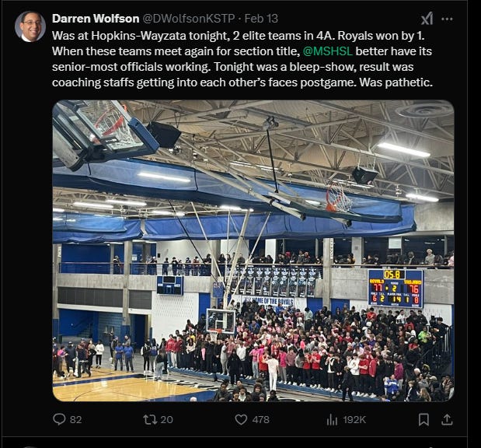The image size is (481, 448).
Task: Open the three-dot more options menu
Action: pos(447,19)
